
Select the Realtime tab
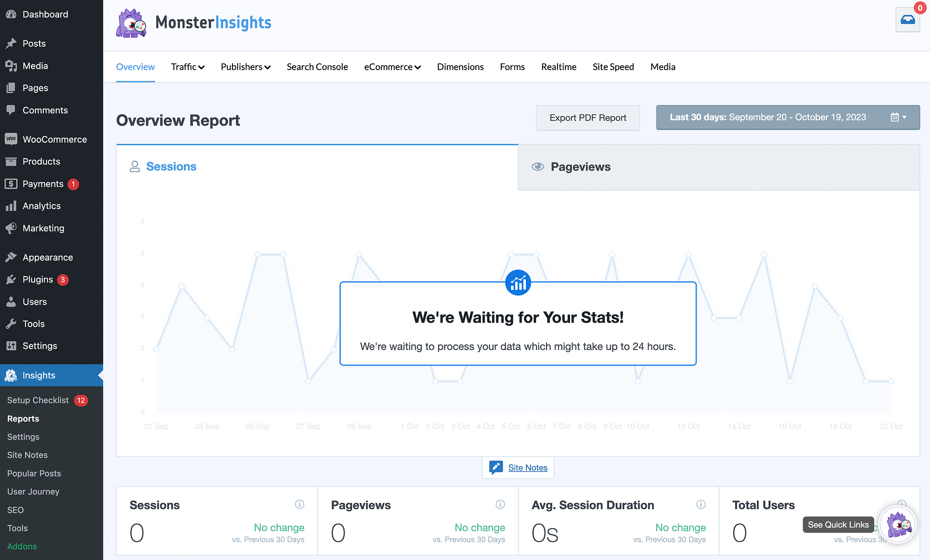click(x=558, y=66)
